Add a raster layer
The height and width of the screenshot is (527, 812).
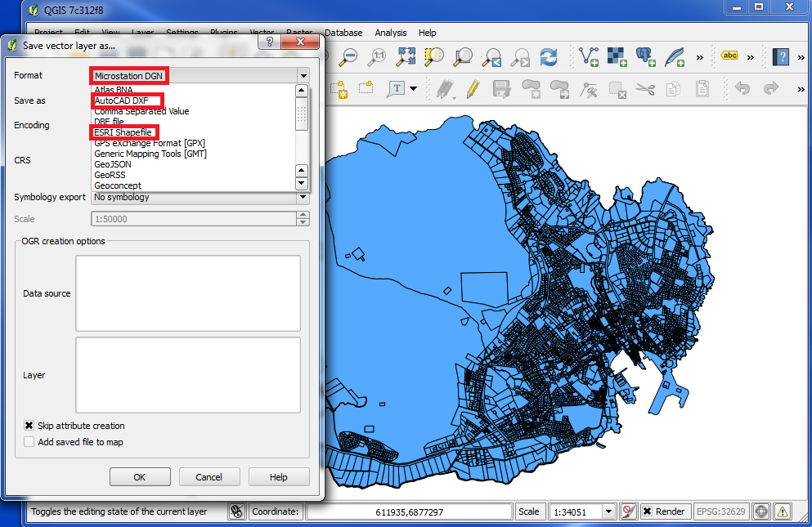[617, 57]
